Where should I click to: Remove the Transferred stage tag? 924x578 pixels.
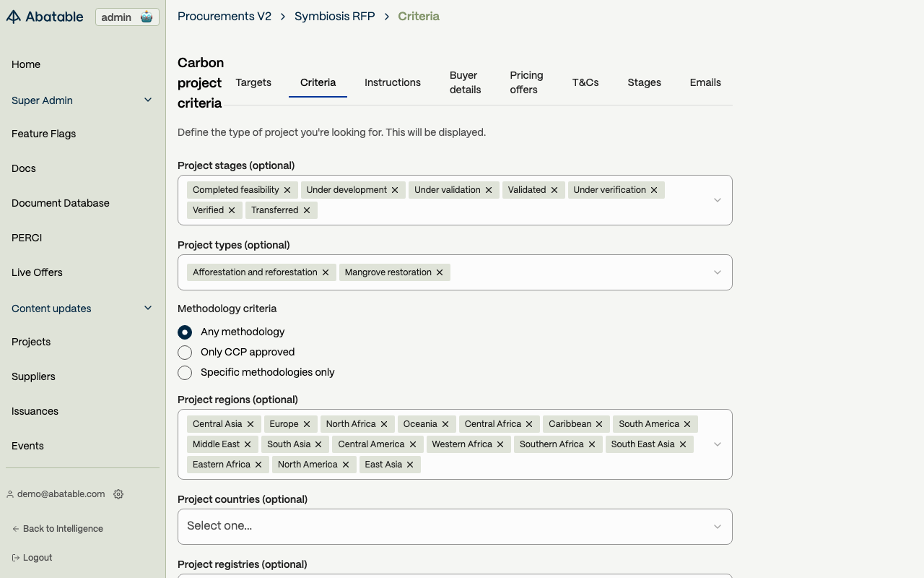(x=307, y=210)
